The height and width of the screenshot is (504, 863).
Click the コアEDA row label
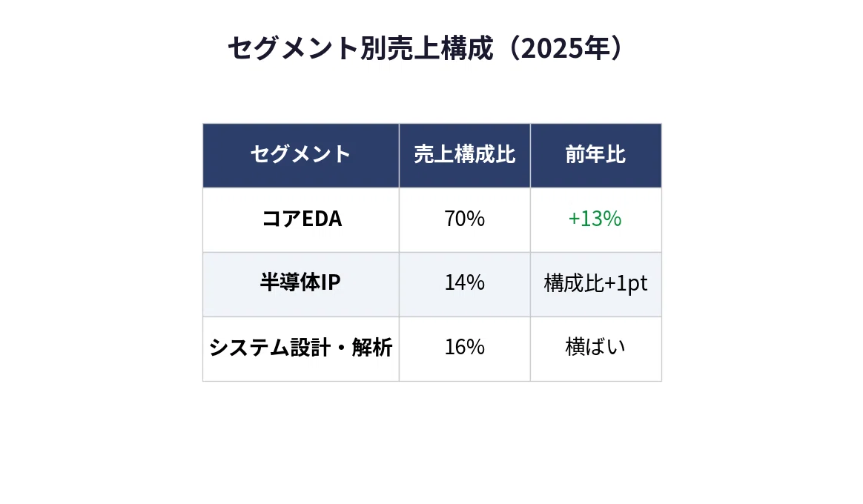pyautogui.click(x=300, y=219)
